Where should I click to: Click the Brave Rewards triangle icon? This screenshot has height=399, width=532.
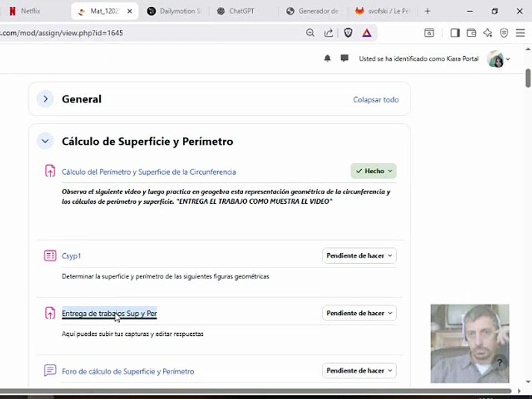point(367,33)
